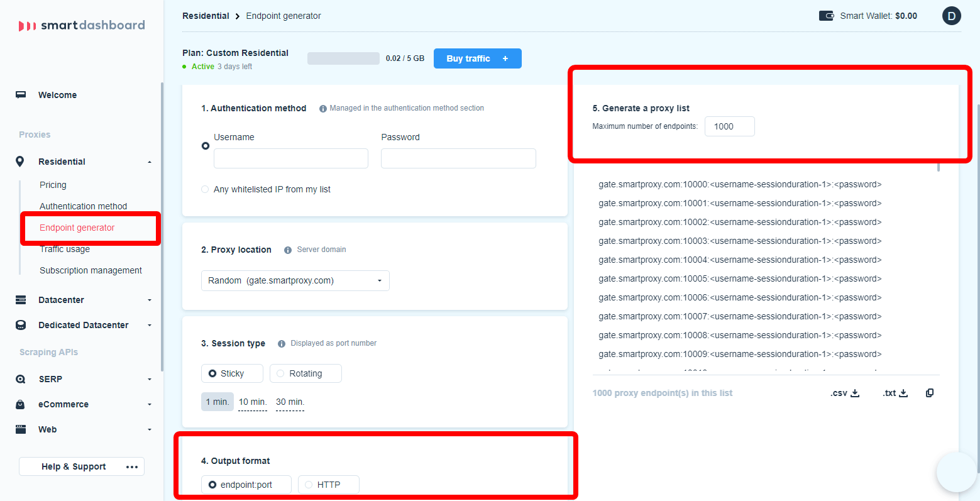Go to Welcome in sidebar
980x501 pixels.
(57, 95)
